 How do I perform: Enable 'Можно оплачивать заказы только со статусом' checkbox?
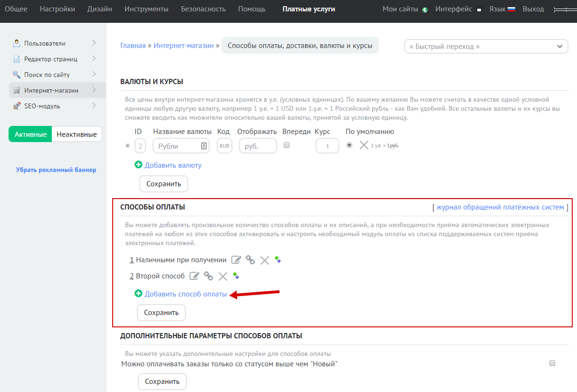pos(552,363)
